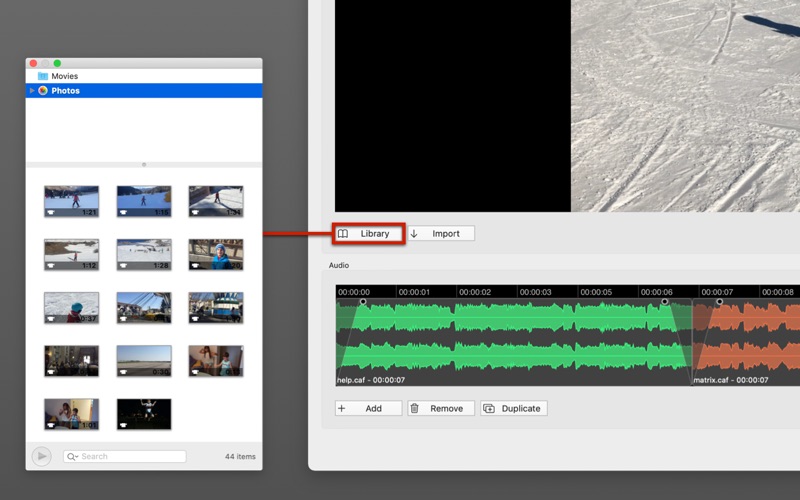Viewport: 800px width, 500px height.
Task: Click the Remove button label
Action: tap(446, 409)
